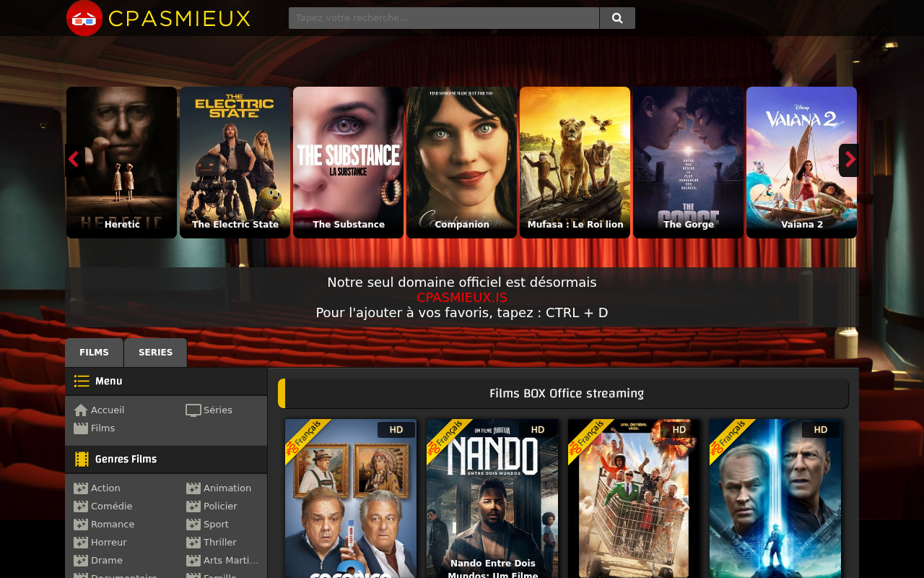Viewport: 924px width, 578px height.
Task: Click the Thriller genre icon
Action: 193,543
